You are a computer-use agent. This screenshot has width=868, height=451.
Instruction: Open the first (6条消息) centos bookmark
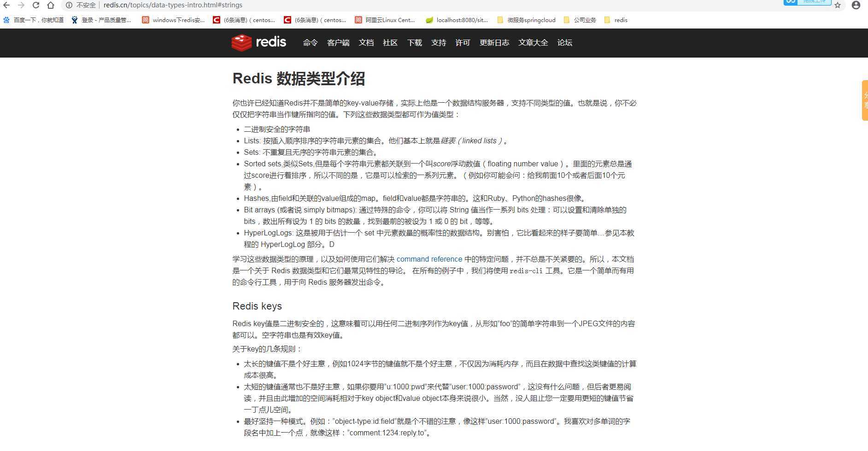(244, 20)
